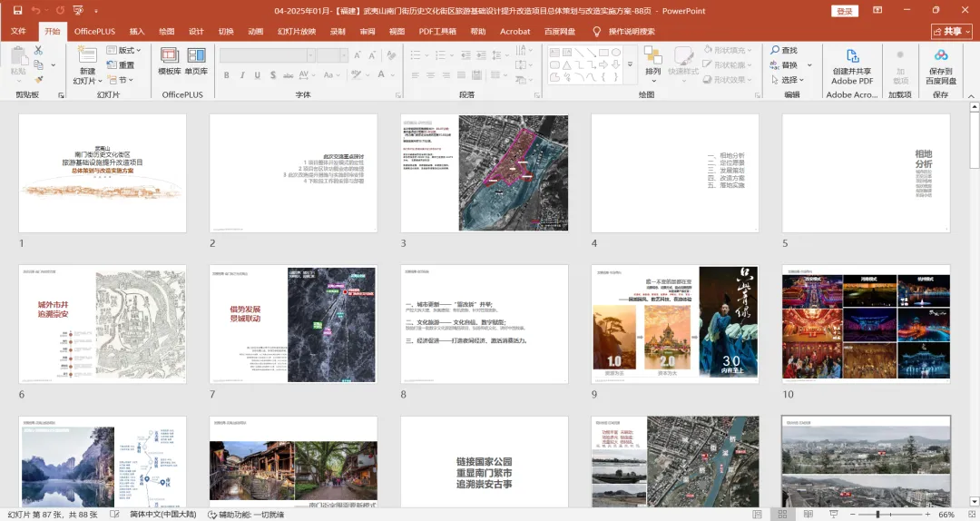Image resolution: width=980 pixels, height=521 pixels.
Task: Start presentation from beginning icon
Action: (x=78, y=11)
